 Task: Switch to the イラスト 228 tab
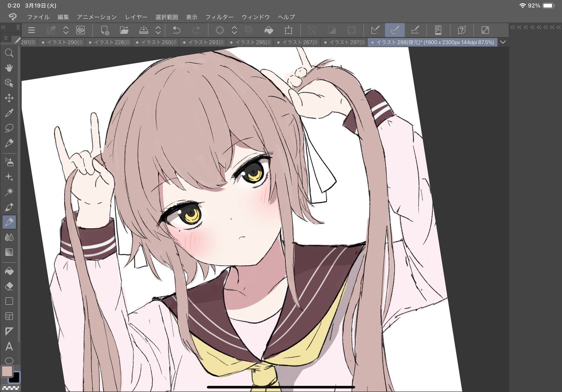(x=109, y=42)
